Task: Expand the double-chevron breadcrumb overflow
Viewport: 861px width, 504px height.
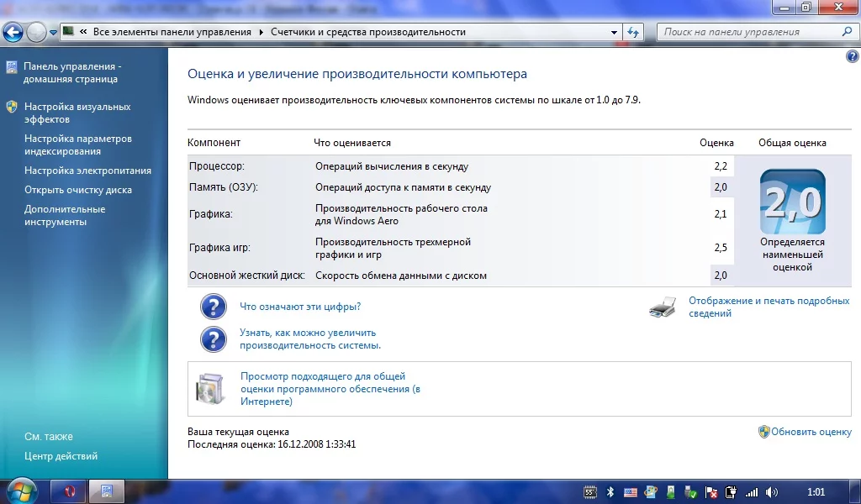Action: (x=83, y=32)
